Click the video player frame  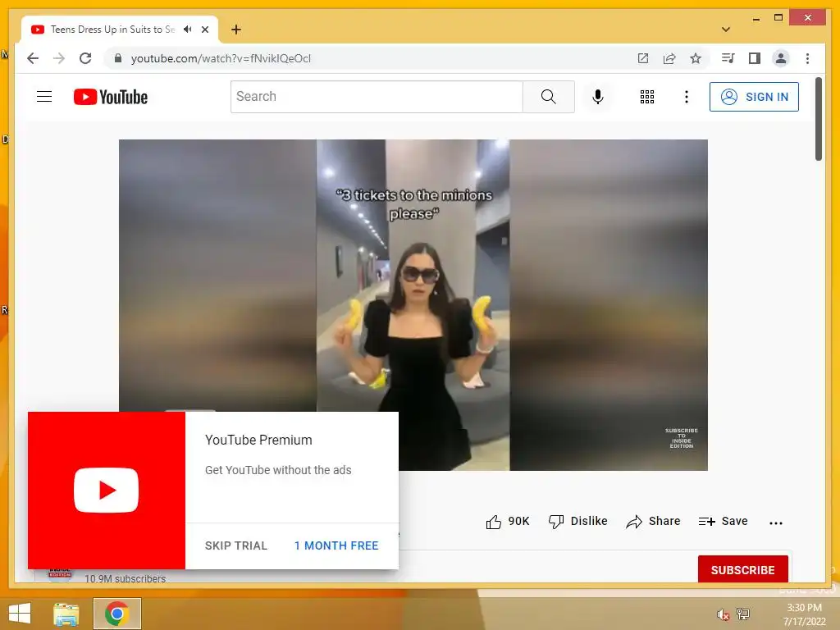(x=413, y=305)
